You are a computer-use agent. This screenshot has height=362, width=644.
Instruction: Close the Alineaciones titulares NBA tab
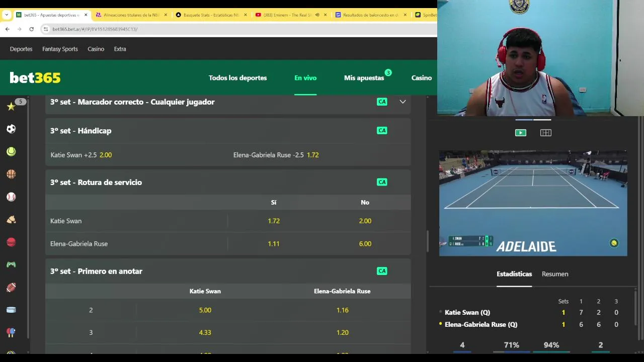[x=166, y=15]
